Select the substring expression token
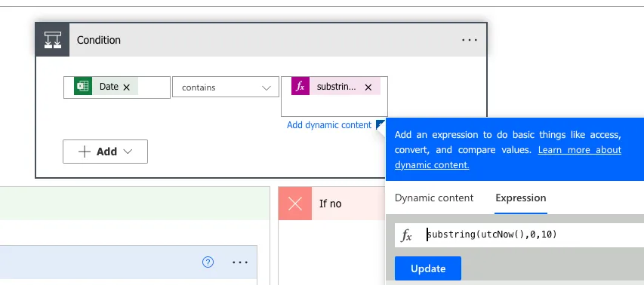 [336, 87]
